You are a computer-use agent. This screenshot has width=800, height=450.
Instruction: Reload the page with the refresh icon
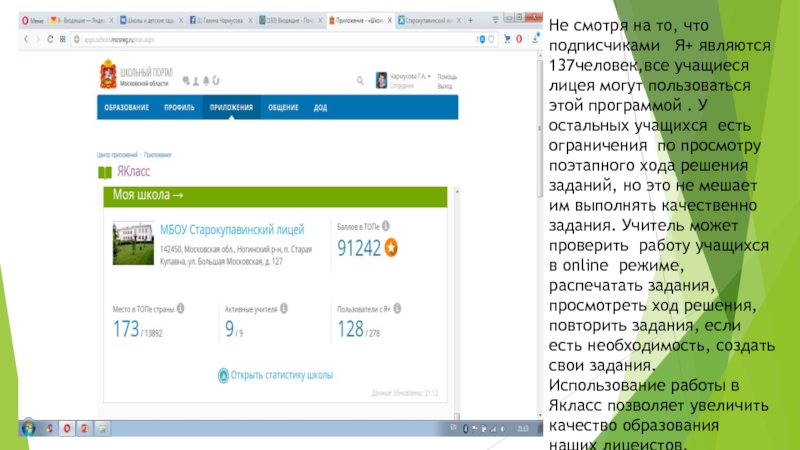tap(50, 39)
